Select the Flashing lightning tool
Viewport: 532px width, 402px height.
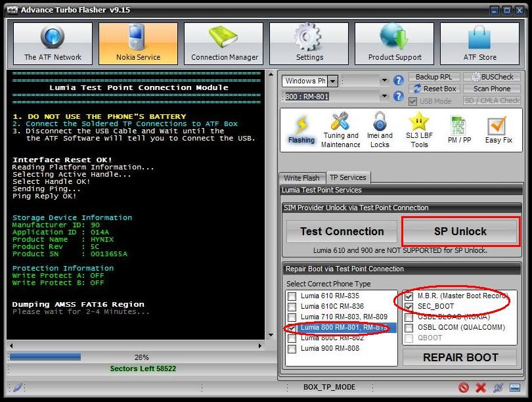click(x=301, y=130)
